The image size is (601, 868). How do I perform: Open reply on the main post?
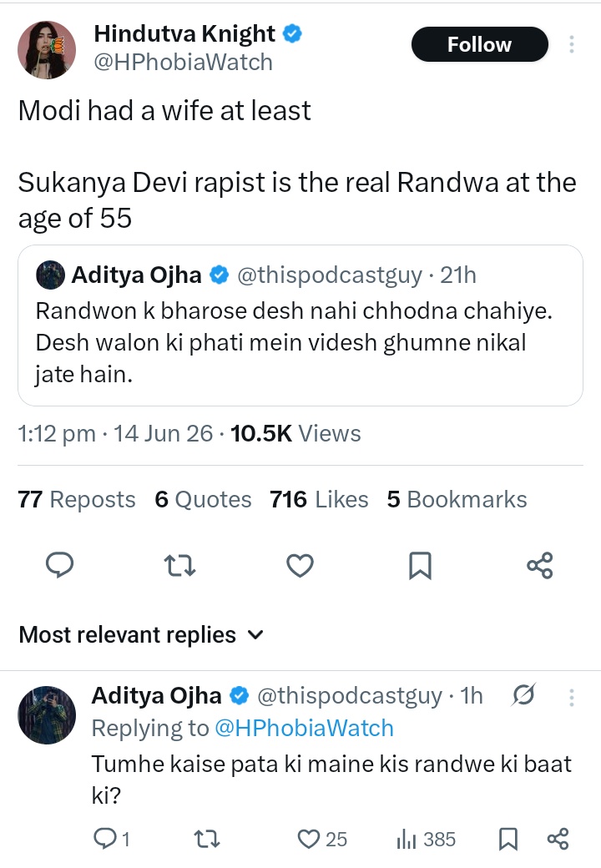pos(59,565)
